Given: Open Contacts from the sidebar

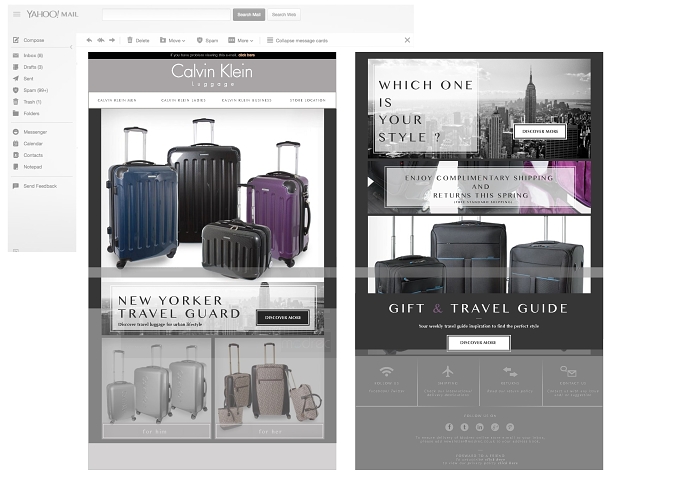Looking at the screenshot, I should coord(33,155).
